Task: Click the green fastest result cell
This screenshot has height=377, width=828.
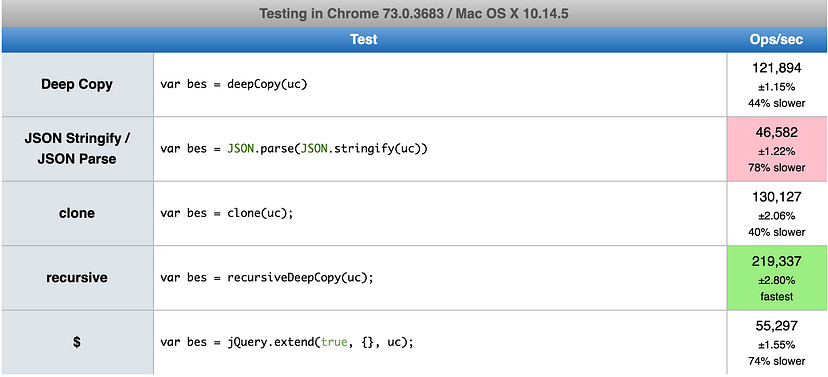Action: pos(776,278)
